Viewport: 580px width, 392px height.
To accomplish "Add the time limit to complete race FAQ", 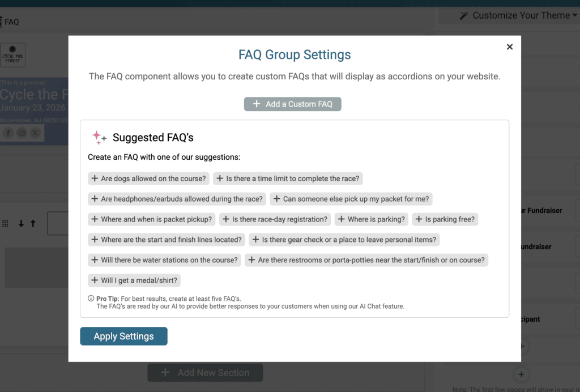I will pos(287,178).
